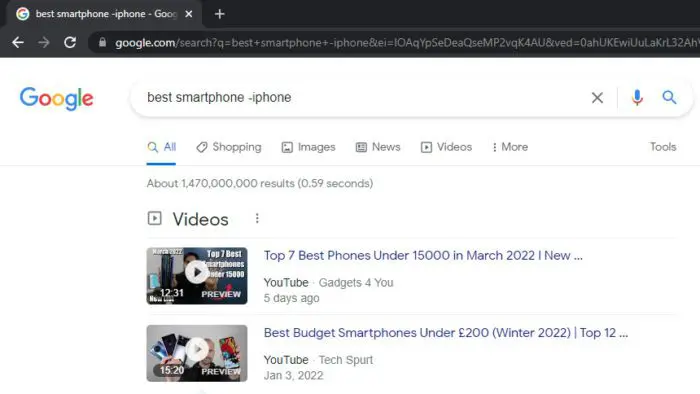Open the Tools options
This screenshot has width=700, height=394.
click(663, 147)
